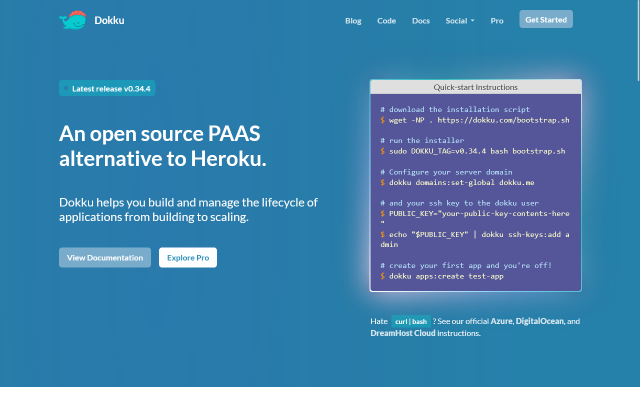Screen dimensions: 640x400
Task: Click the Quick-start Instructions header
Action: (476, 87)
